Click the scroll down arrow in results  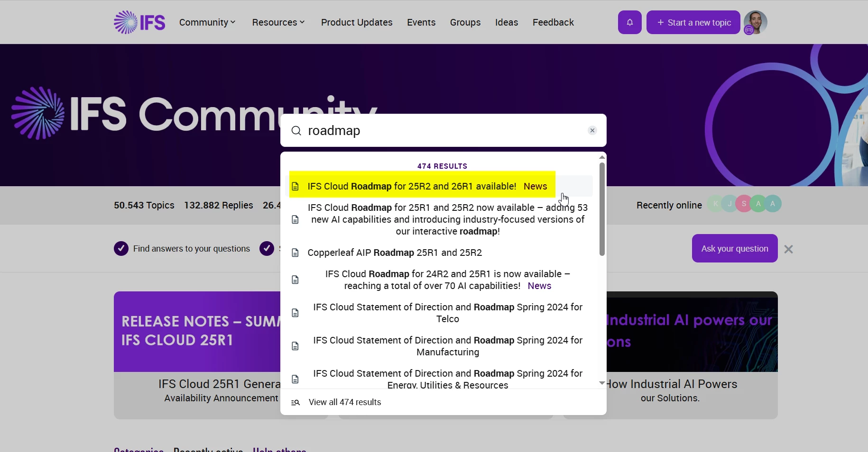tap(602, 383)
